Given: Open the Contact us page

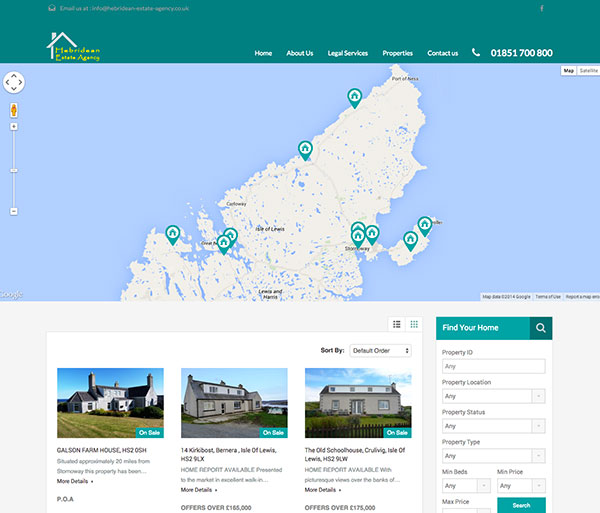Looking at the screenshot, I should click(x=442, y=53).
